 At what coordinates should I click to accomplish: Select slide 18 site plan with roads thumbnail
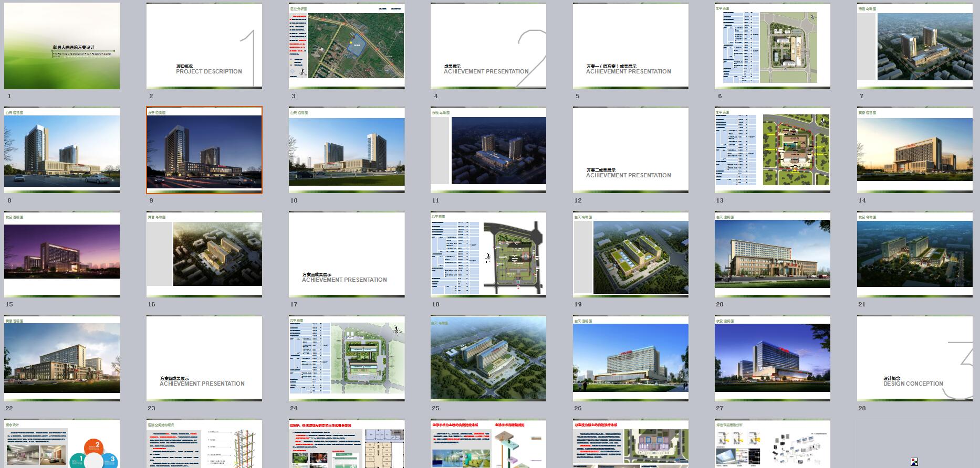coord(488,254)
